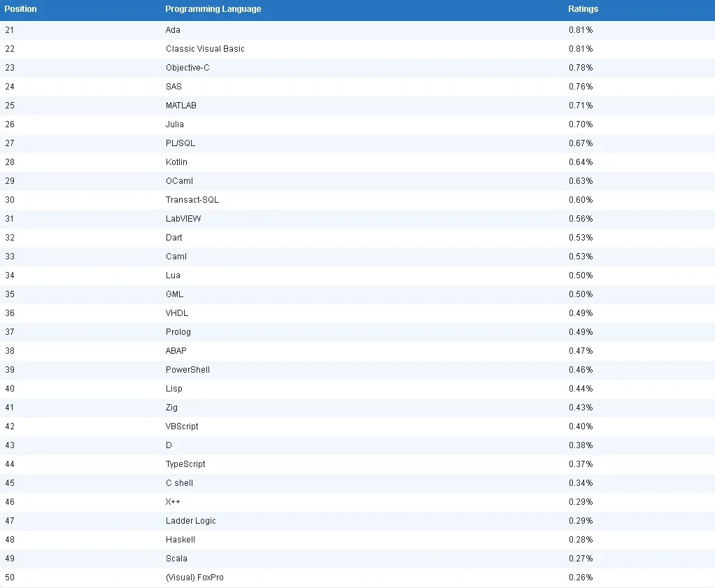Click the Ladder Logic row text
715x588 pixels.
tap(190, 521)
